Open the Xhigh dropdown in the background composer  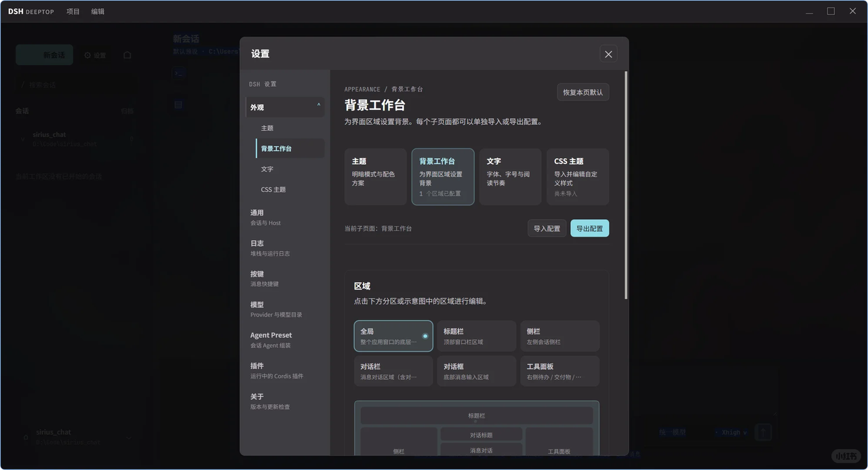pyautogui.click(x=731, y=432)
